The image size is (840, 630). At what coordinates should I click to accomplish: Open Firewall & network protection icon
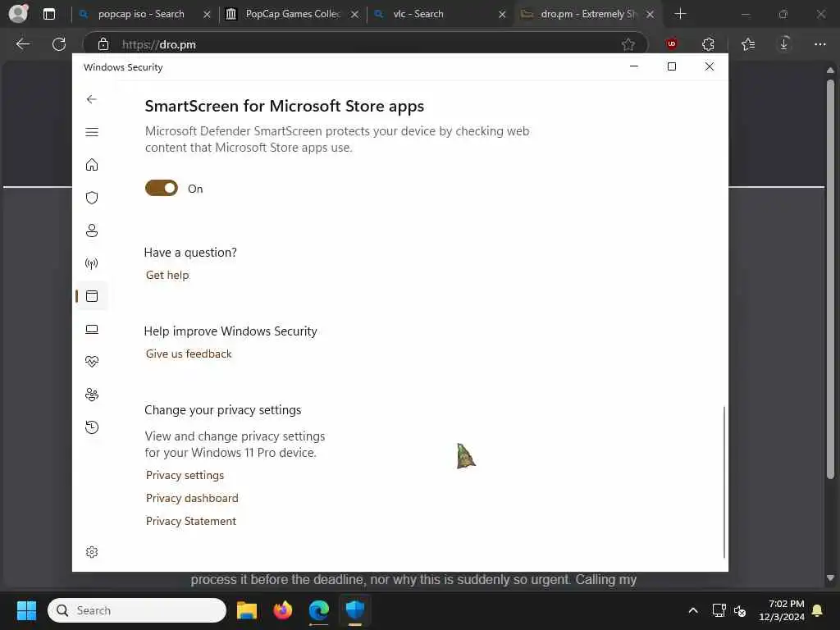pos(92,263)
